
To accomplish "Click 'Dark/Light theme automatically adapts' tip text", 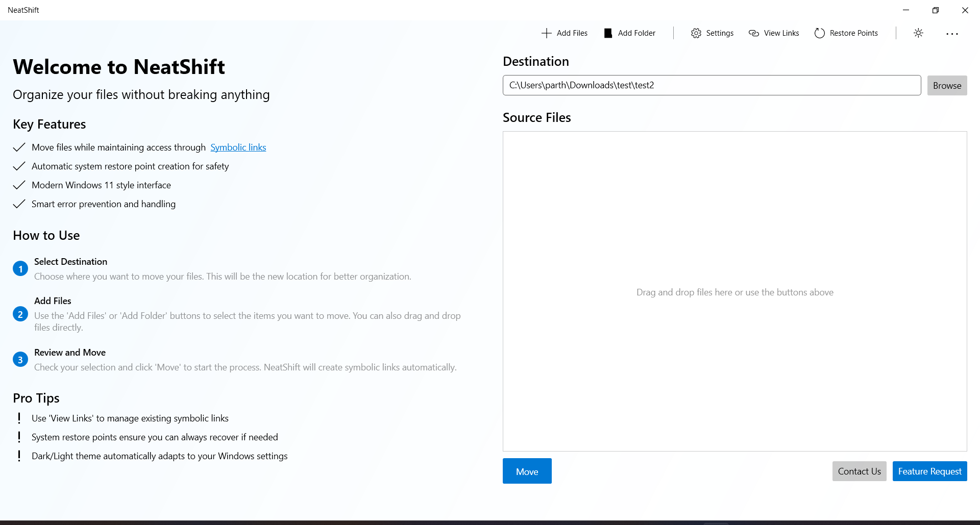I will click(x=160, y=456).
